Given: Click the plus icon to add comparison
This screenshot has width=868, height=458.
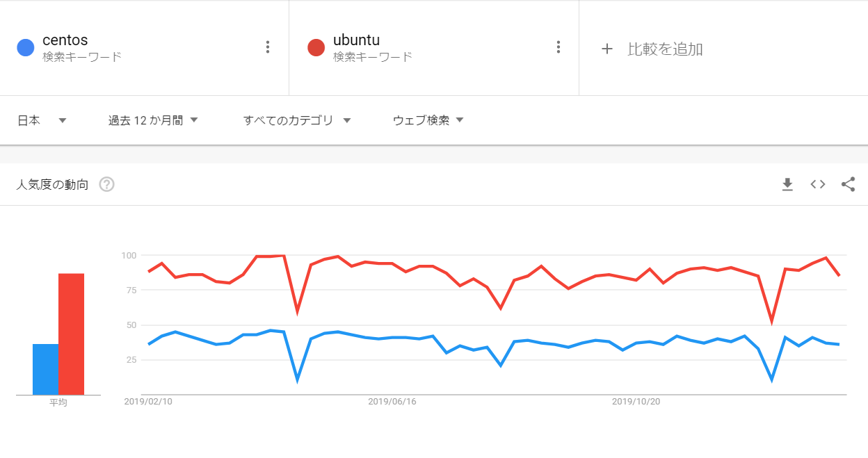Looking at the screenshot, I should [607, 49].
